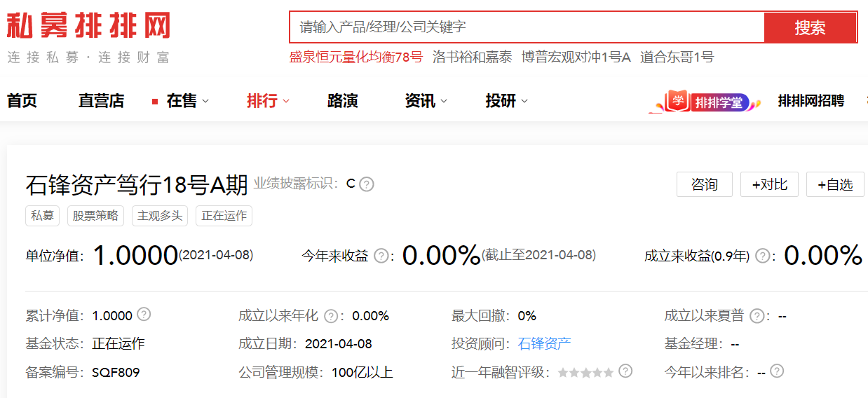868x398 pixels.
Task: Focus the product/manager keyword search field
Action: tap(527, 27)
